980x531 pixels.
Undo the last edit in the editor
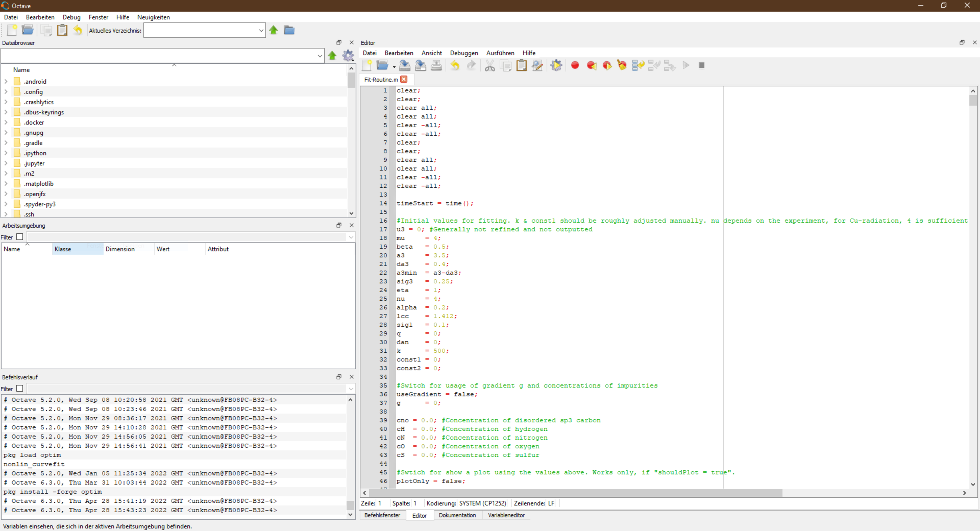tap(455, 65)
